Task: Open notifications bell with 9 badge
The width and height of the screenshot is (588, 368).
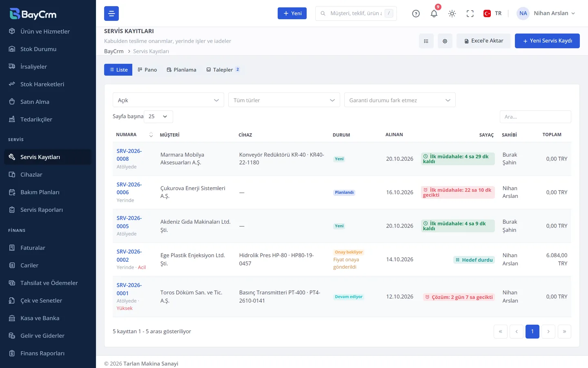Action: coord(434,13)
